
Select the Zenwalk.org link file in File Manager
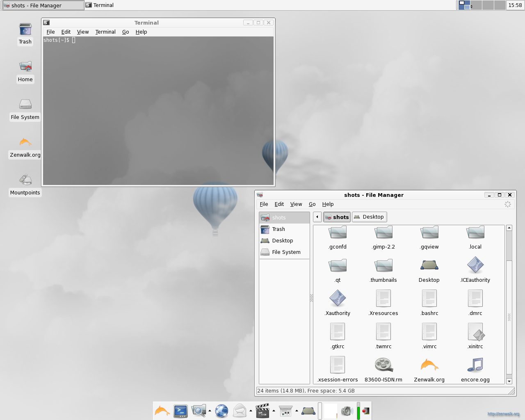[x=429, y=365]
